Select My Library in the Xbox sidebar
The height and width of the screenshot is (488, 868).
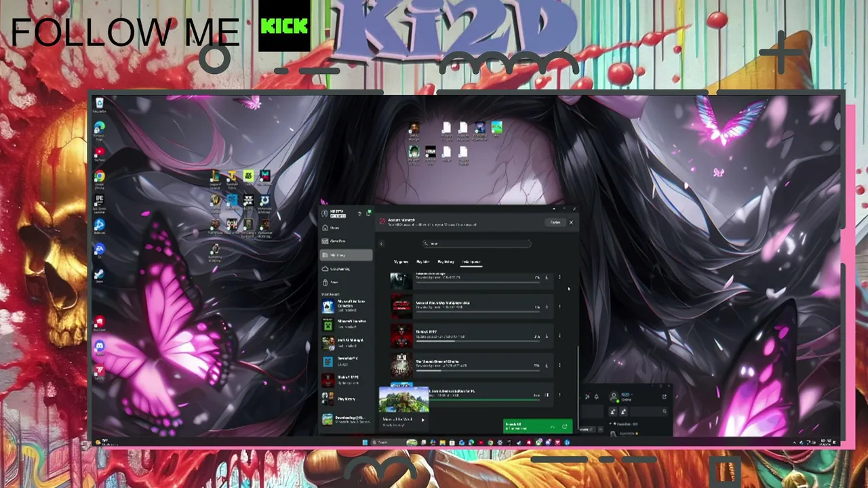coord(347,255)
